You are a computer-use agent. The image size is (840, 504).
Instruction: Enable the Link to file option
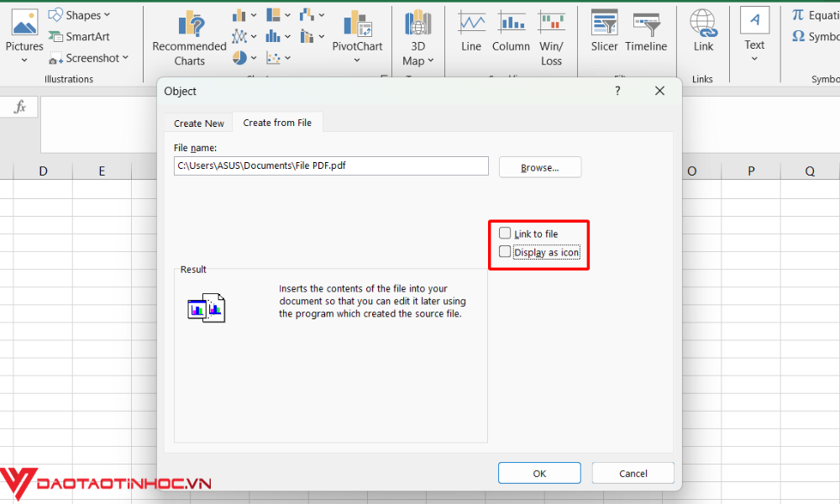point(505,233)
